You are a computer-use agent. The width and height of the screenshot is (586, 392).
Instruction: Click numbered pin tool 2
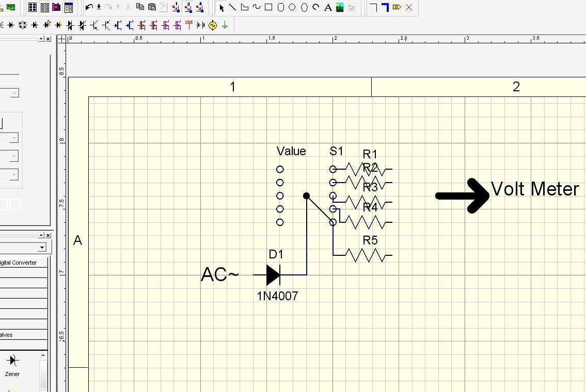(x=188, y=7)
